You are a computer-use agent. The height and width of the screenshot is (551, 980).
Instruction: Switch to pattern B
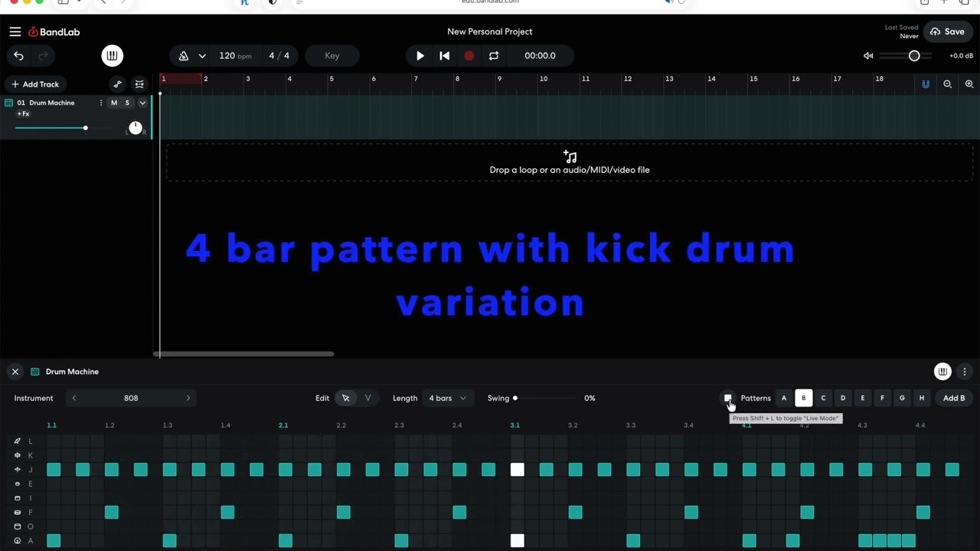tap(803, 398)
